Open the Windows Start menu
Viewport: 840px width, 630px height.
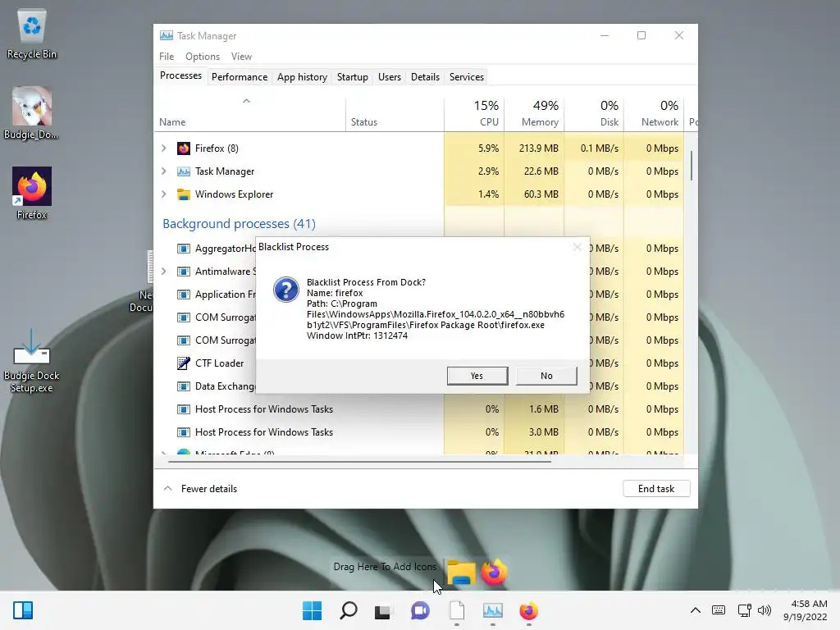click(x=312, y=610)
